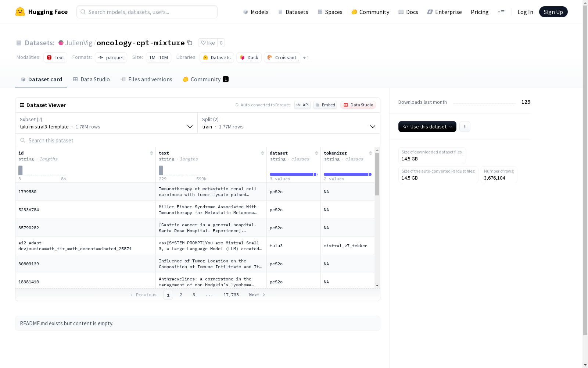This screenshot has height=368, width=588.
Task: Select the Croissant library tag
Action: coord(282,57)
